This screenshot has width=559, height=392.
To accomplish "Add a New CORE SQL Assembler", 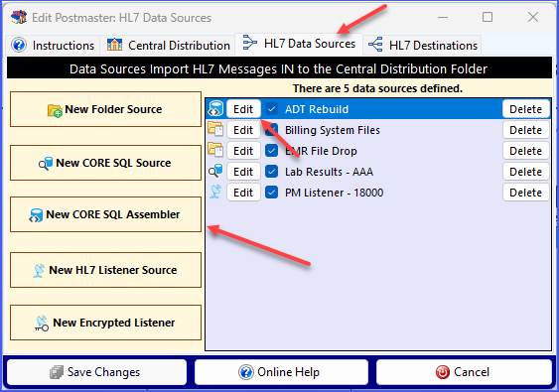I will point(105,214).
